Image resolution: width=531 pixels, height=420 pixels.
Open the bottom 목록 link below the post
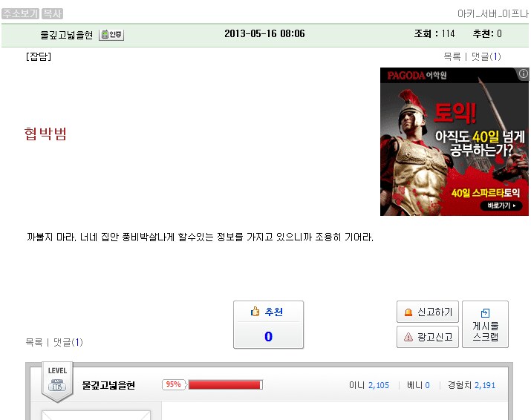(x=34, y=342)
